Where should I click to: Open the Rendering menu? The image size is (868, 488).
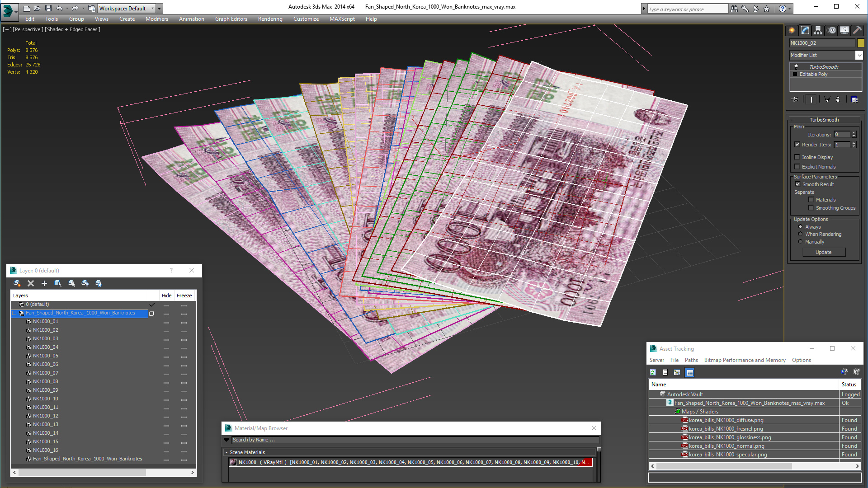pyautogui.click(x=270, y=19)
